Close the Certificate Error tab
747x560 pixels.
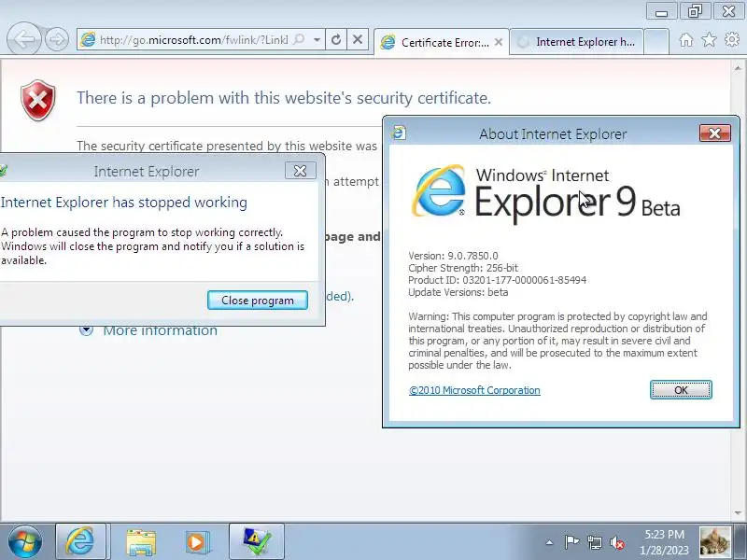tap(499, 42)
